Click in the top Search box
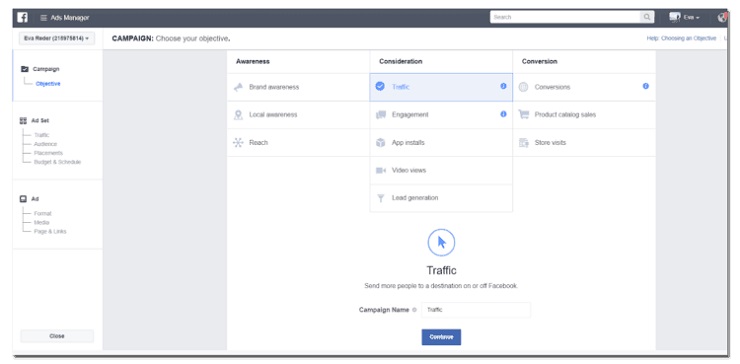Viewport: 740px width, 364px height. [565, 17]
